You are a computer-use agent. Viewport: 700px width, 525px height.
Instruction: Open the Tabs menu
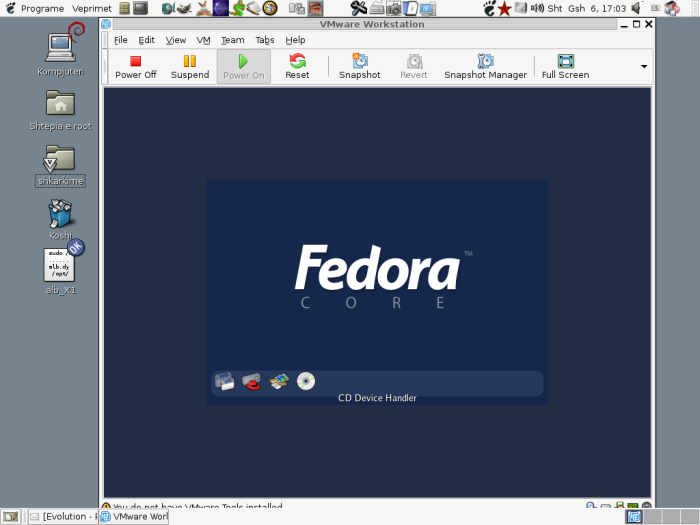265,40
